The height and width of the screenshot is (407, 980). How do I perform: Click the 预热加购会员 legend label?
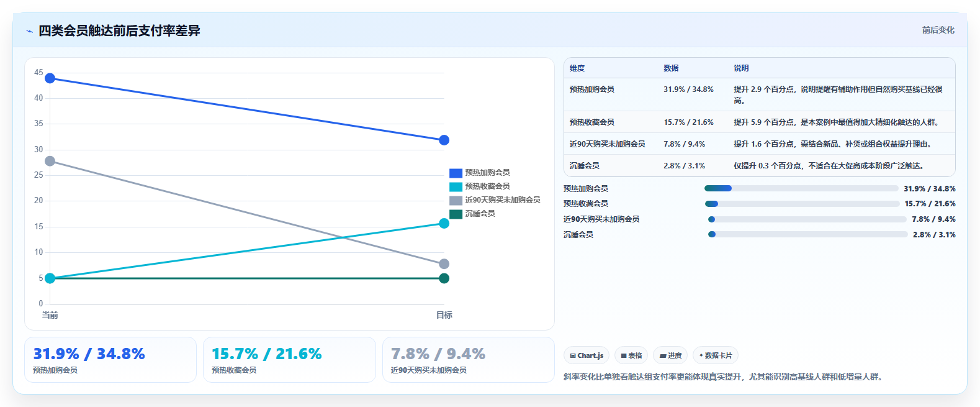487,173
